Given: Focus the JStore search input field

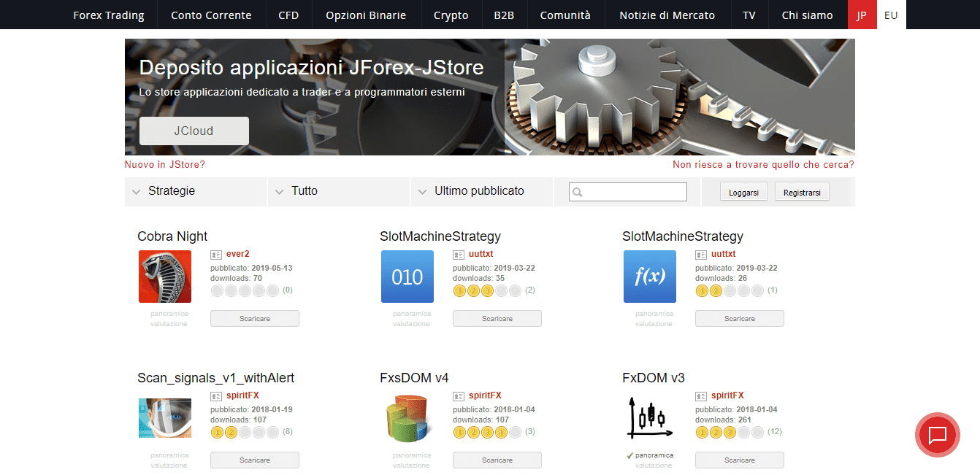Looking at the screenshot, I should [628, 192].
